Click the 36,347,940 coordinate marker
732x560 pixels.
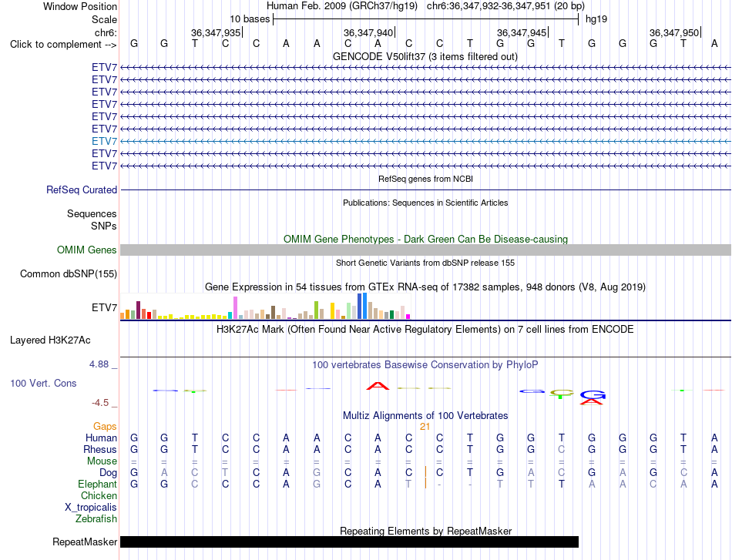point(368,32)
